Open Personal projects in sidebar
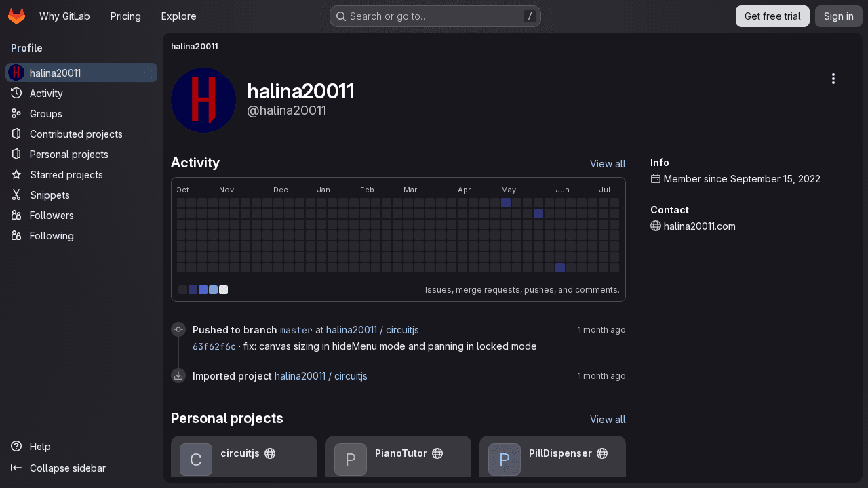The width and height of the screenshot is (868, 488). pyautogui.click(x=81, y=155)
